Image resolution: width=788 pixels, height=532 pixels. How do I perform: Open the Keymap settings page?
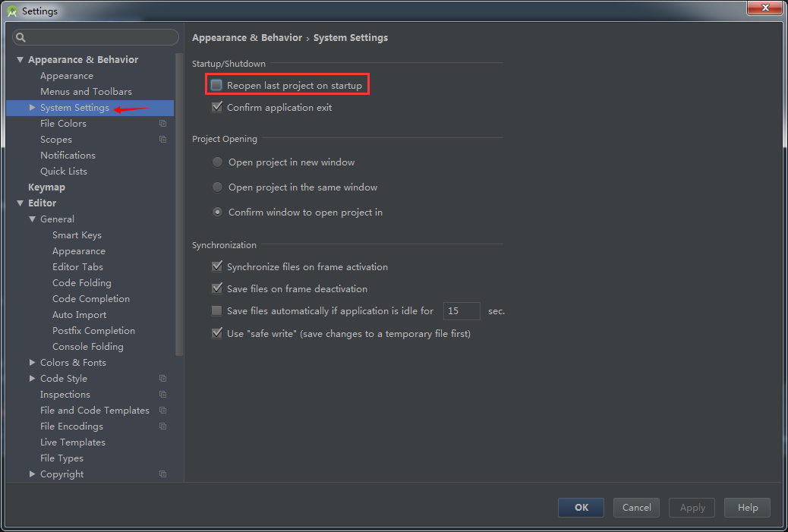tap(47, 187)
